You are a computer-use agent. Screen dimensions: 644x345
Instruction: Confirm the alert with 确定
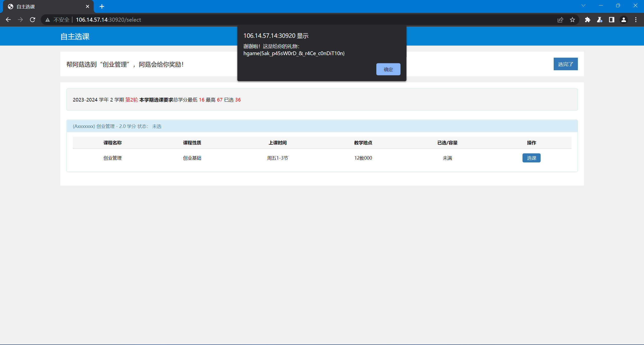click(388, 69)
